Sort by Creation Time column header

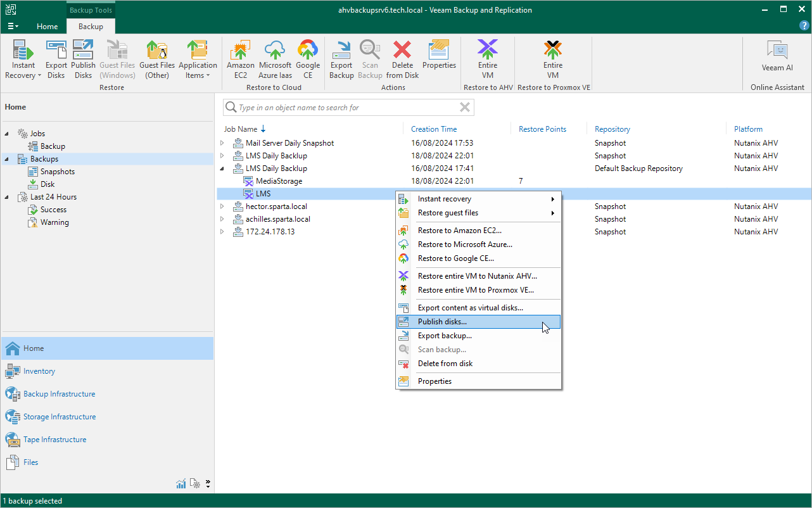click(434, 129)
